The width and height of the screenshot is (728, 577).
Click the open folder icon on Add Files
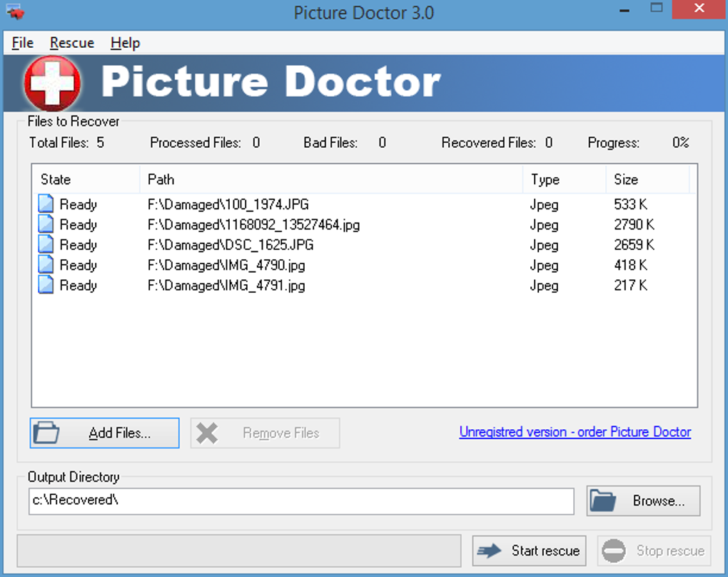pos(46,433)
